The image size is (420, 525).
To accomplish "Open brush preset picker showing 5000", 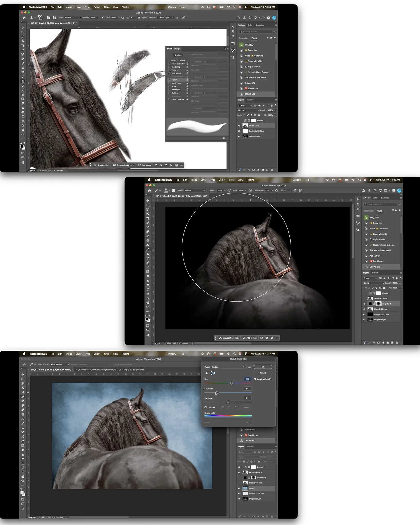I will [167, 190].
